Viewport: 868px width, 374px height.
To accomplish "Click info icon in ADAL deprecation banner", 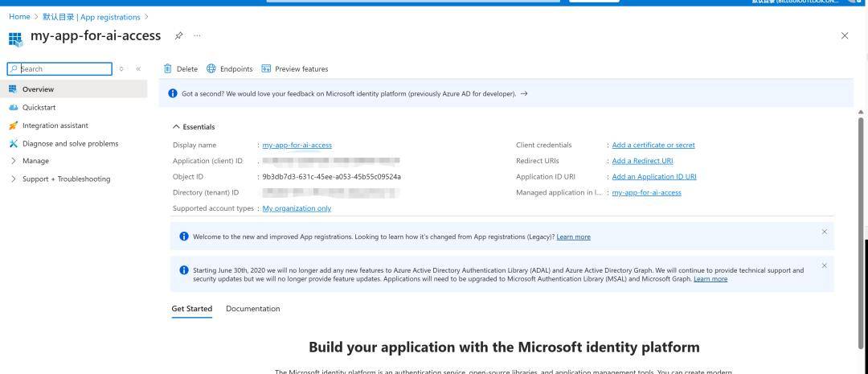I will [184, 270].
